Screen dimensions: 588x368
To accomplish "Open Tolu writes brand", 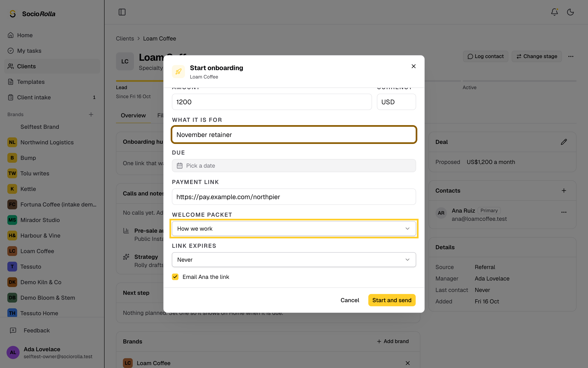I will point(52,173).
